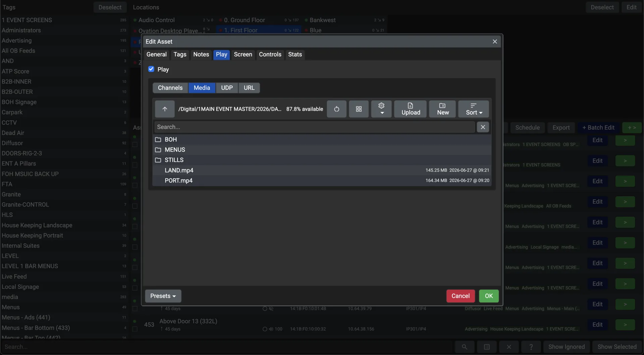
Task: Click the list view icon in bottom bar
Action: (x=487, y=347)
